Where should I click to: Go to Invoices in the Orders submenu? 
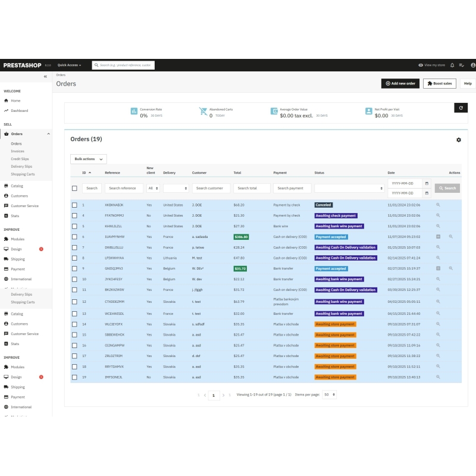[18, 151]
